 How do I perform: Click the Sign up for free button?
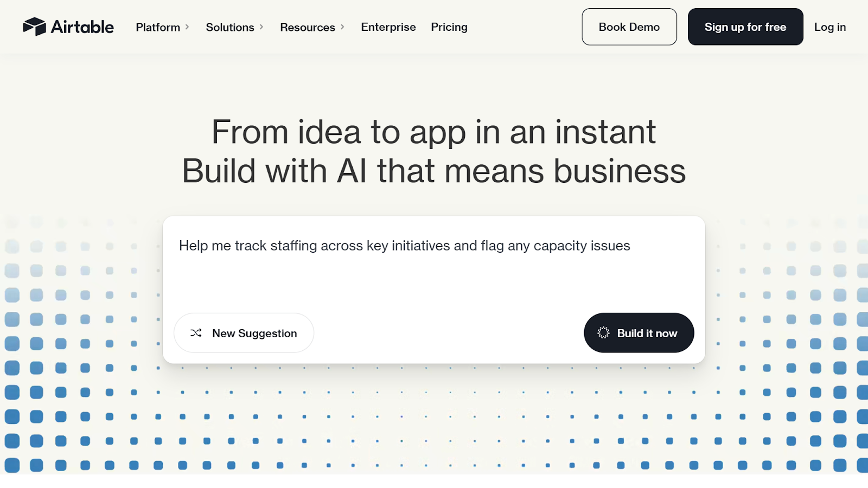[x=745, y=27]
